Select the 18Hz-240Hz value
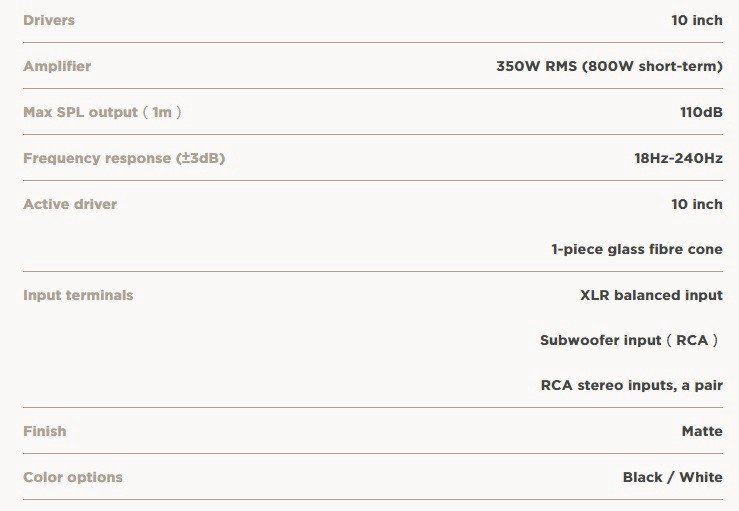The image size is (739, 511). coord(678,158)
